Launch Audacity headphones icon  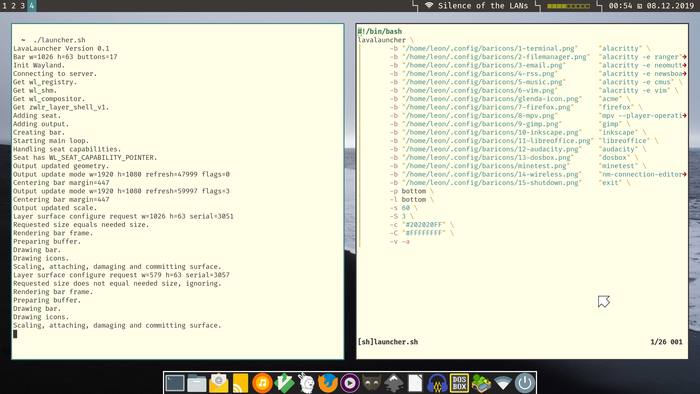point(437,383)
